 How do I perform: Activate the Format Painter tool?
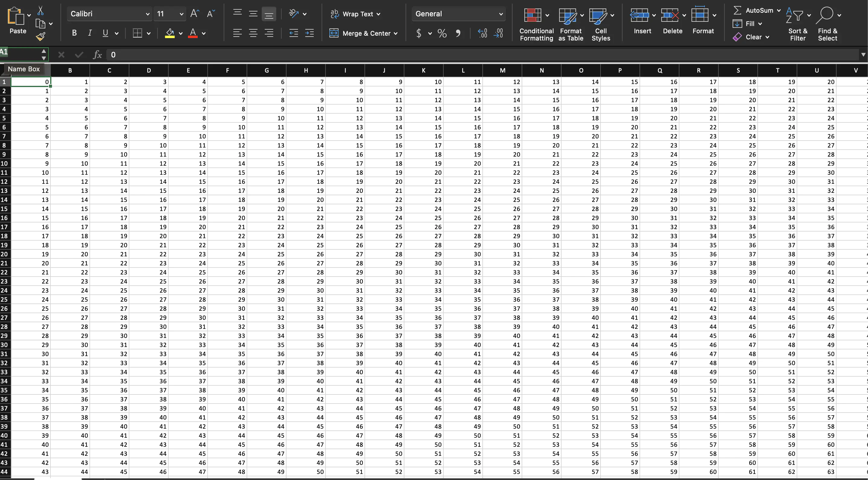point(41,36)
